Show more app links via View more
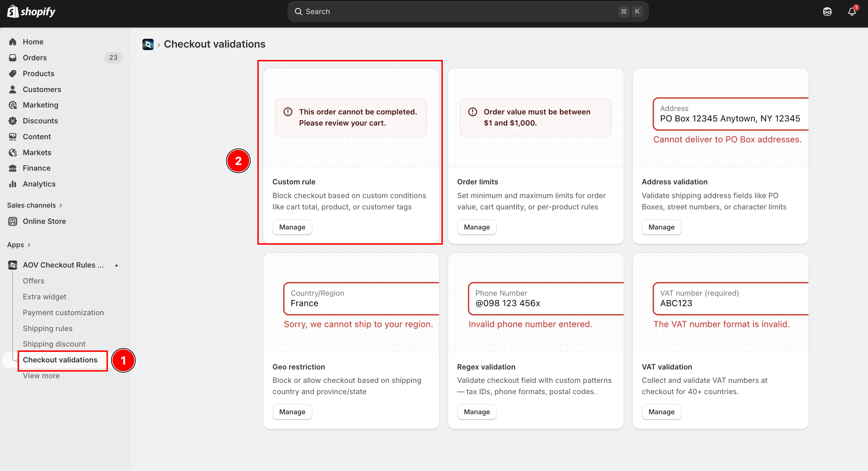The width and height of the screenshot is (868, 471). [x=41, y=376]
